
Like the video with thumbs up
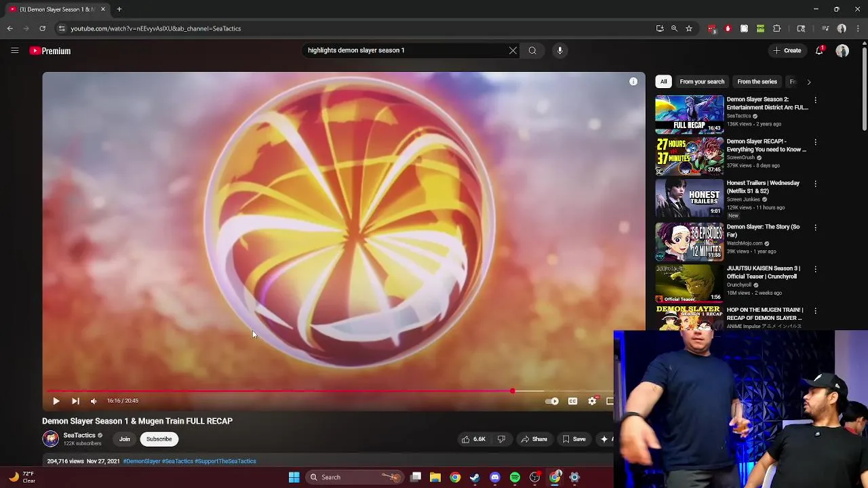point(473,439)
